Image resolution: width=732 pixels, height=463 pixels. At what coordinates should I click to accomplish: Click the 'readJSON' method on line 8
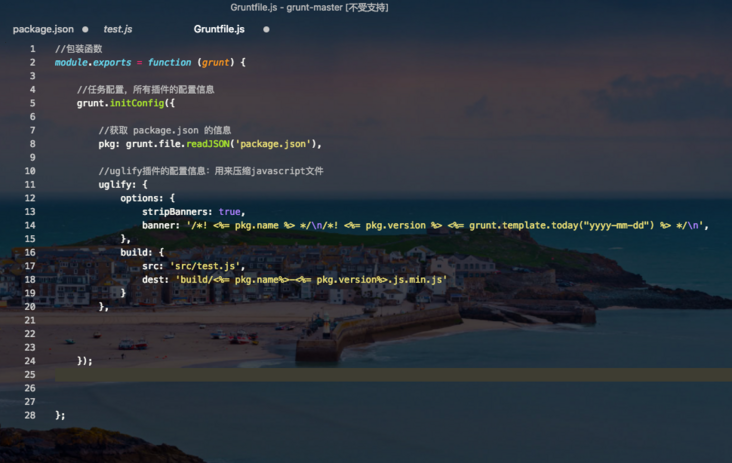(x=208, y=144)
